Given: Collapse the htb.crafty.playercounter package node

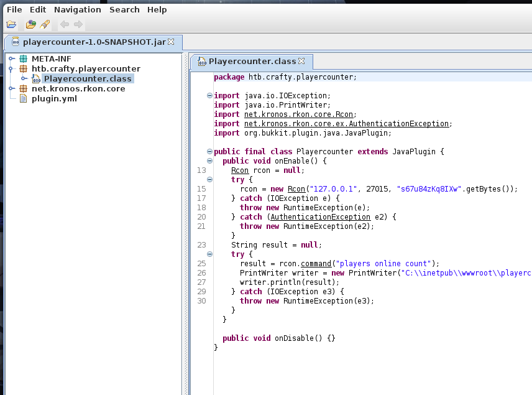Looking at the screenshot, I should point(11,69).
